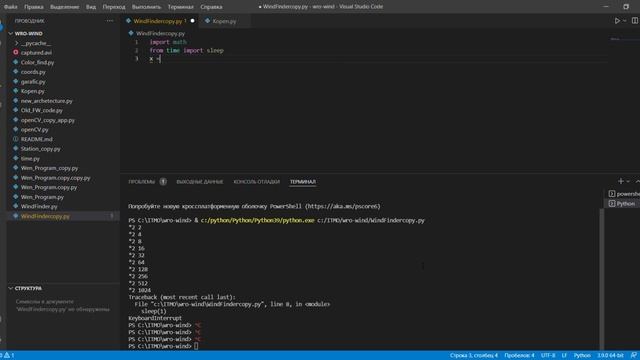Click the Проводник panel title

tap(29, 21)
